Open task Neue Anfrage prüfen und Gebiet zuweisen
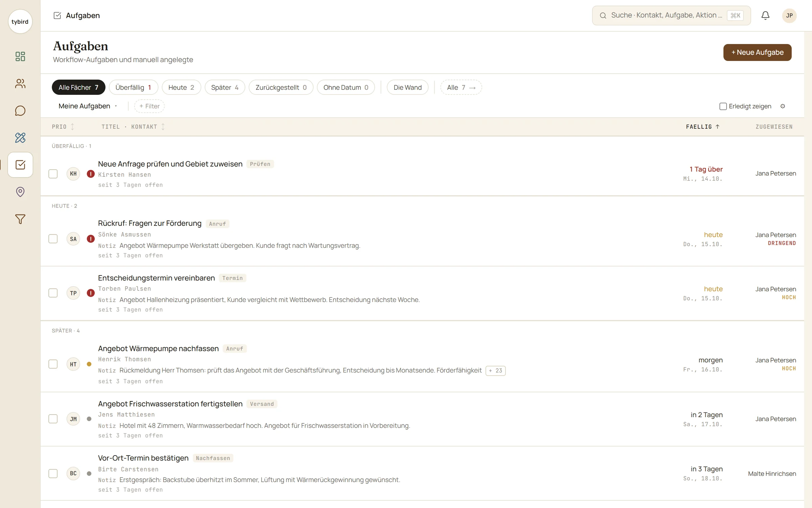 [x=170, y=164]
